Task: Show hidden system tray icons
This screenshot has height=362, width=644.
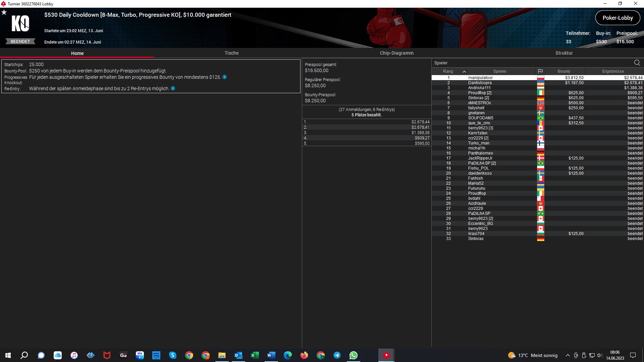Action: pyautogui.click(x=568, y=355)
